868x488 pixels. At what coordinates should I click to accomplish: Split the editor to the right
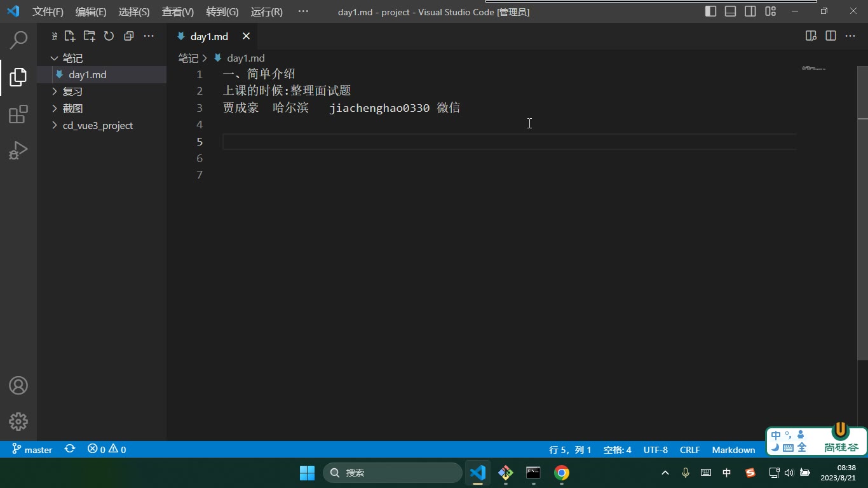pos(831,36)
